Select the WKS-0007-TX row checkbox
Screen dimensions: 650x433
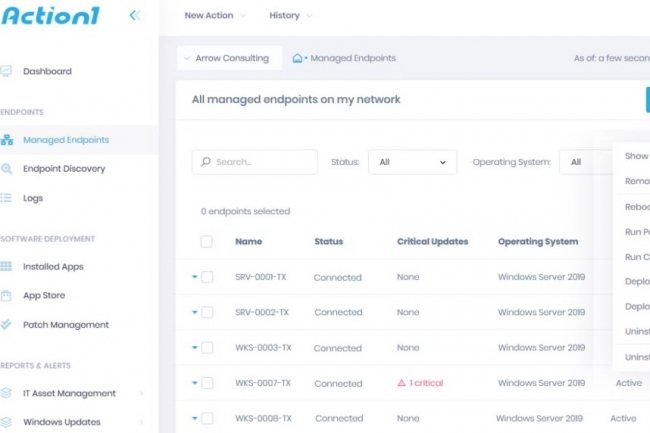207,383
